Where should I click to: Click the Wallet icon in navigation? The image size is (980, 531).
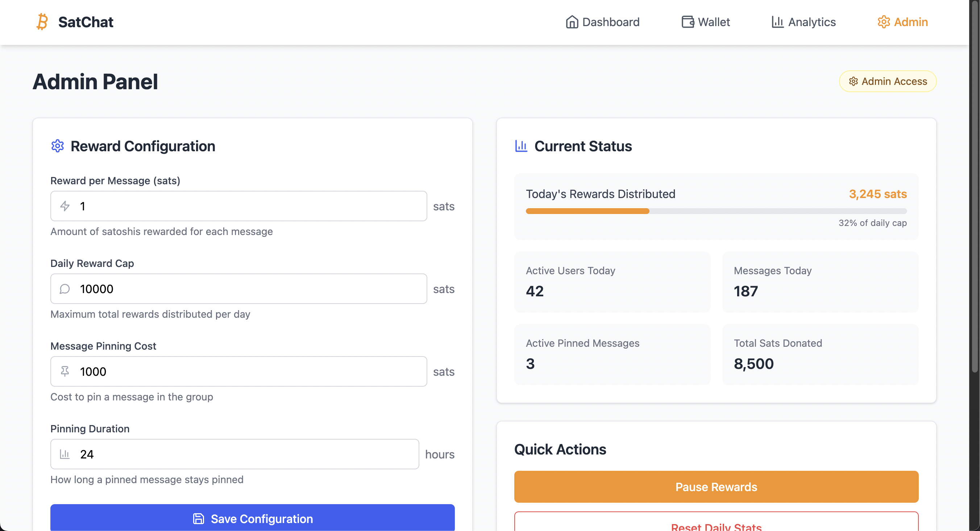coord(688,22)
